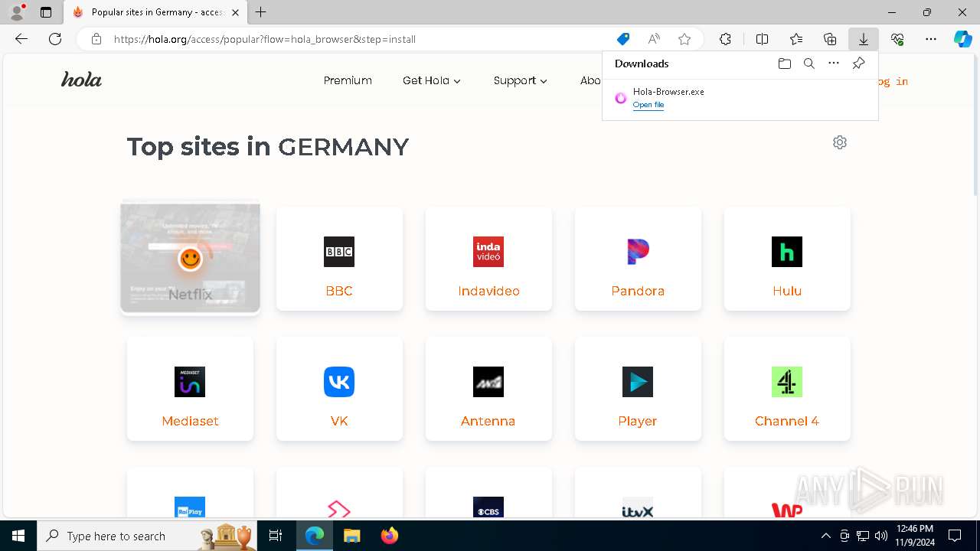Click the volume icon in tray
Screen dimensions: 980x551
click(x=881, y=536)
